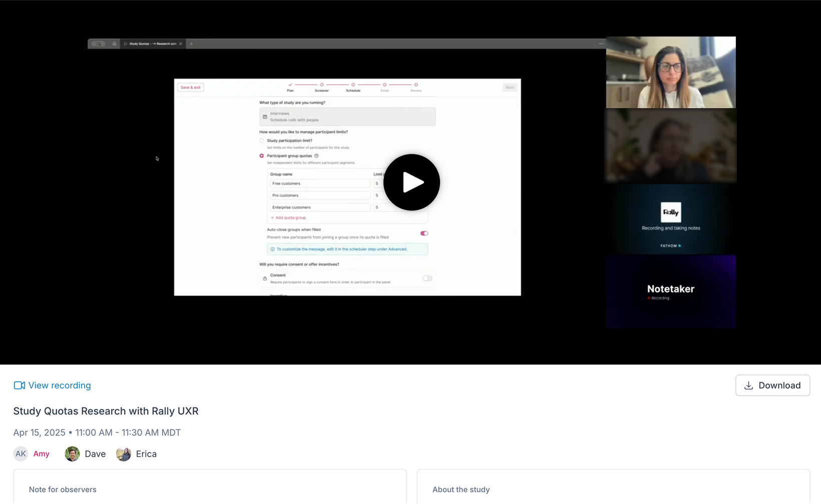Play the session recording video

coord(412,182)
